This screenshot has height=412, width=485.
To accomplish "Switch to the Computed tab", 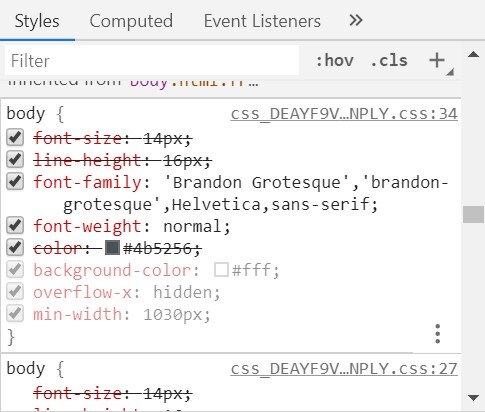I will pyautogui.click(x=131, y=21).
